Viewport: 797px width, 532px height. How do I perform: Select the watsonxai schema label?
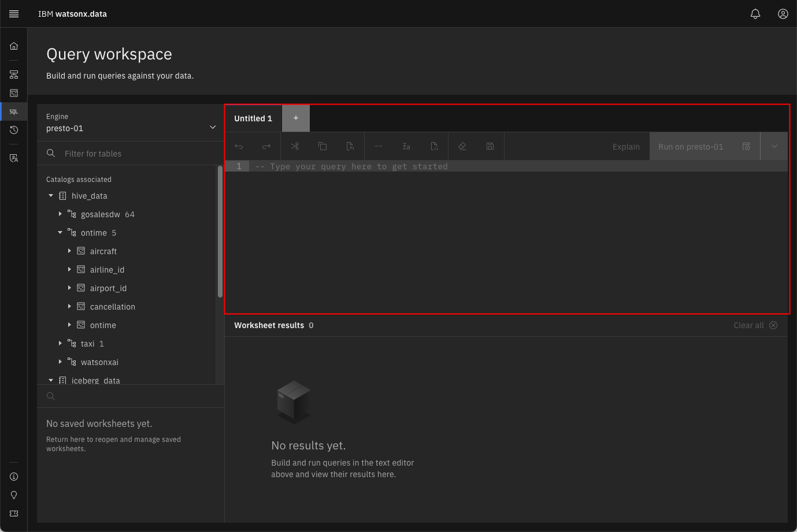pos(99,362)
